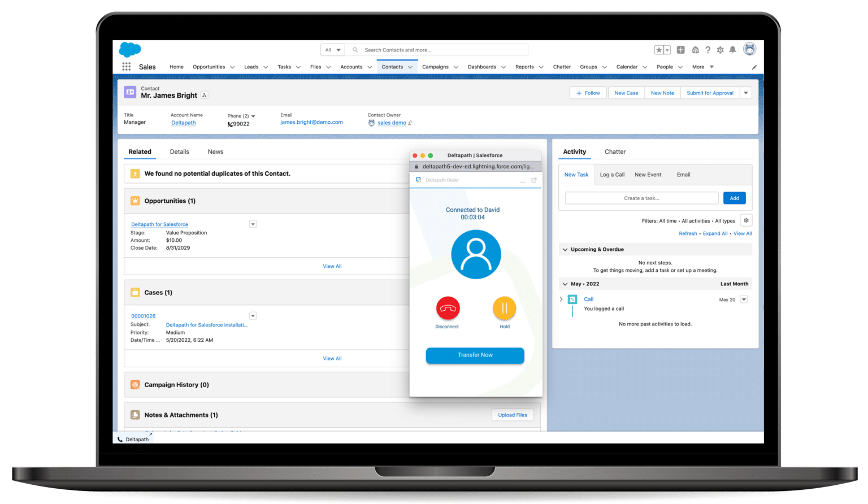Collapse the Upcoming & Overdue section
The width and height of the screenshot is (868, 504).
coord(565,249)
